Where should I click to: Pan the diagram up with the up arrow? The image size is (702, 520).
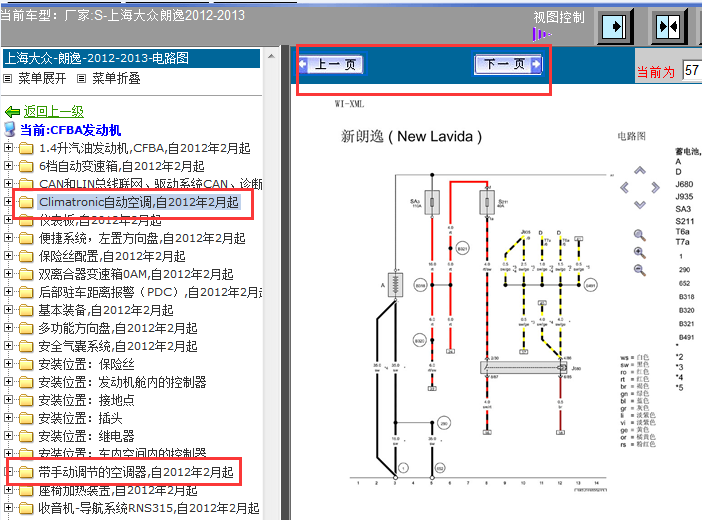(640, 170)
